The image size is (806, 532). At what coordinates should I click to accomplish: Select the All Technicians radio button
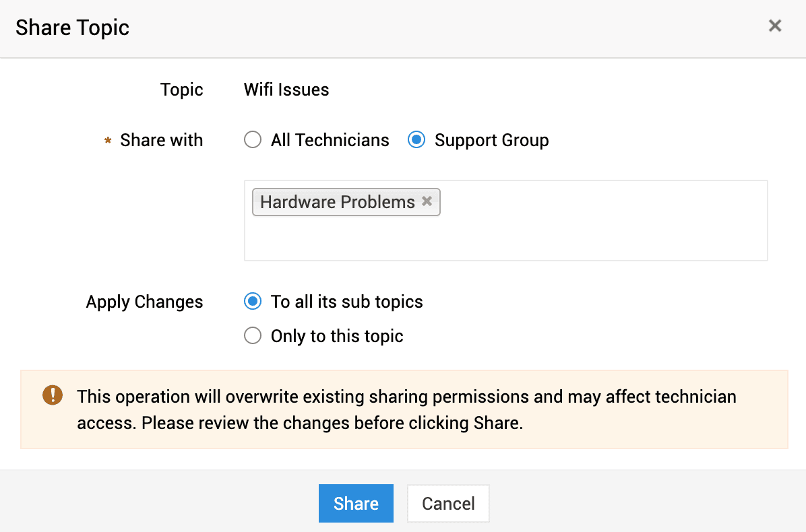[x=253, y=139]
